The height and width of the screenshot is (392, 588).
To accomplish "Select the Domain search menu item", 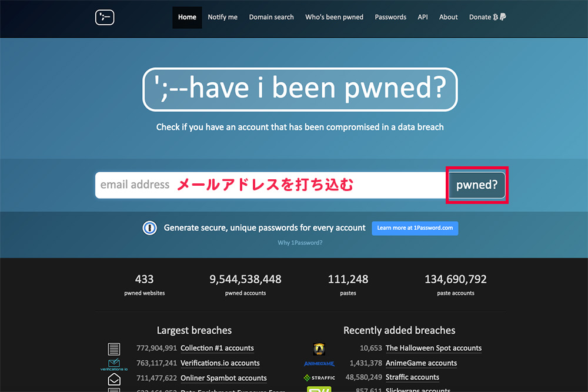I will pos(271,17).
